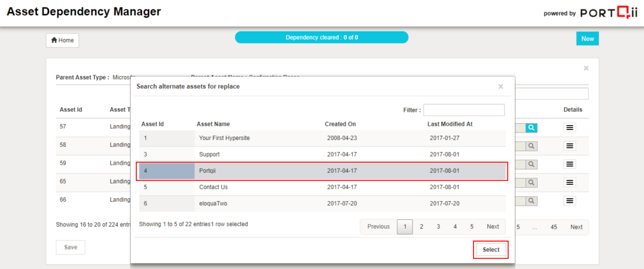Close the search alternate assets dialog

(x=501, y=87)
